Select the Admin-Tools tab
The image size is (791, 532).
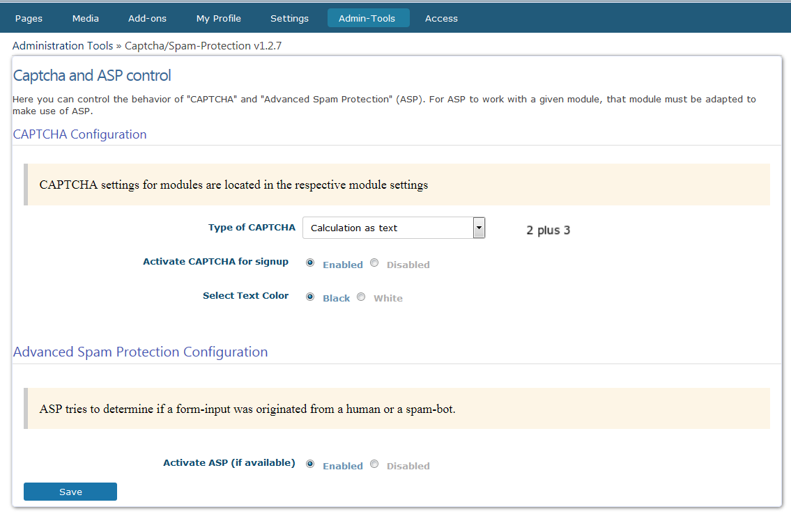click(368, 18)
